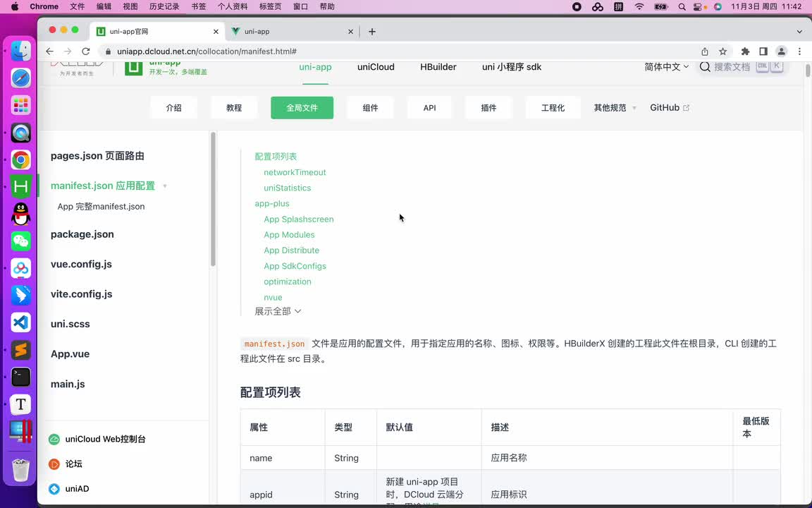The image size is (812, 508).
Task: Open the 插件 nav tab
Action: tap(488, 108)
